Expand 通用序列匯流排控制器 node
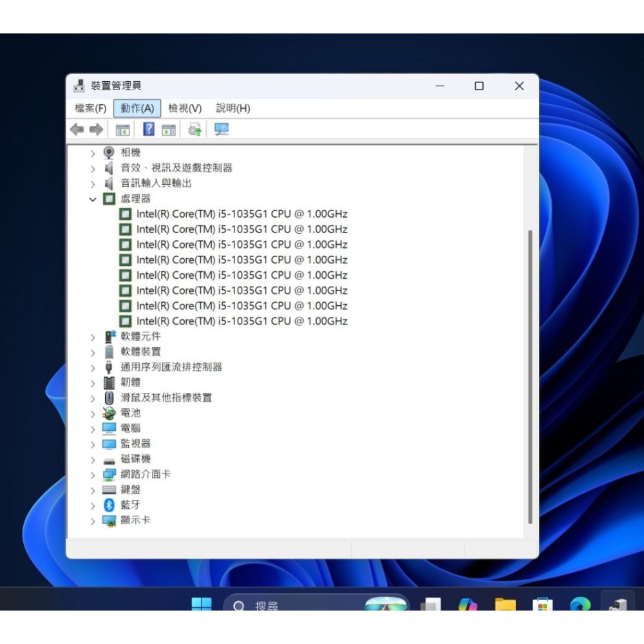This screenshot has width=644, height=644. click(93, 368)
